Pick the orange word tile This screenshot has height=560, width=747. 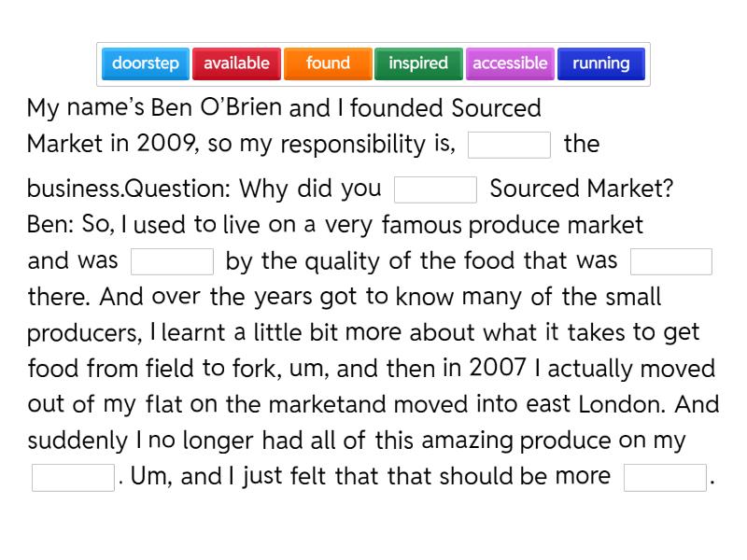pos(328,63)
